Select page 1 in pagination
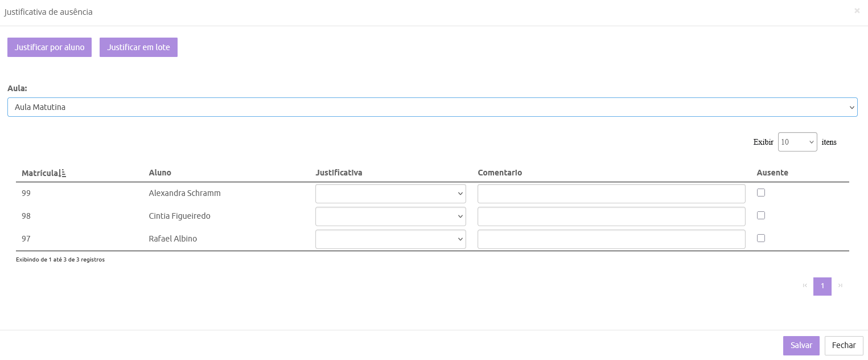The height and width of the screenshot is (360, 868). (822, 286)
